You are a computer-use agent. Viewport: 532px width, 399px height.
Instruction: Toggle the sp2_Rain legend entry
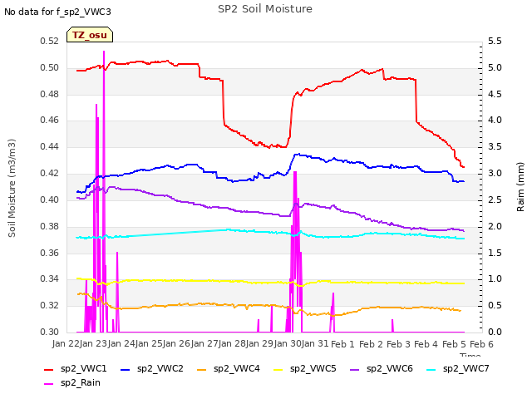[72, 383]
